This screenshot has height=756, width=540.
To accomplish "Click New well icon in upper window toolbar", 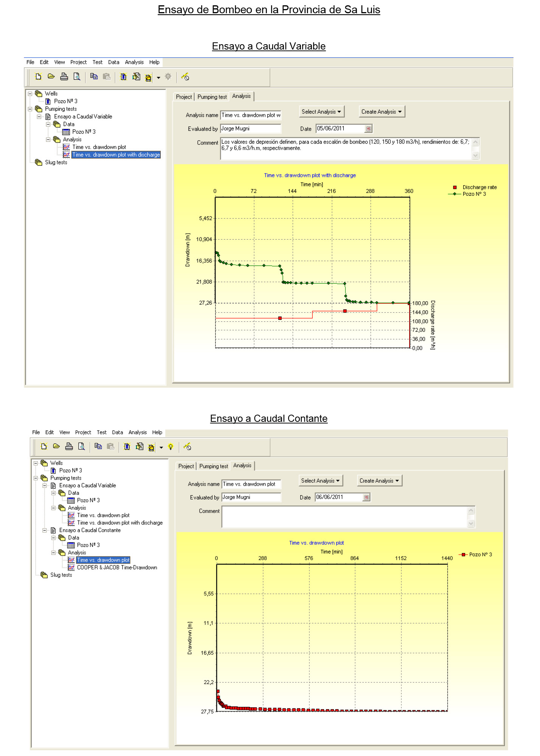I will [x=123, y=77].
